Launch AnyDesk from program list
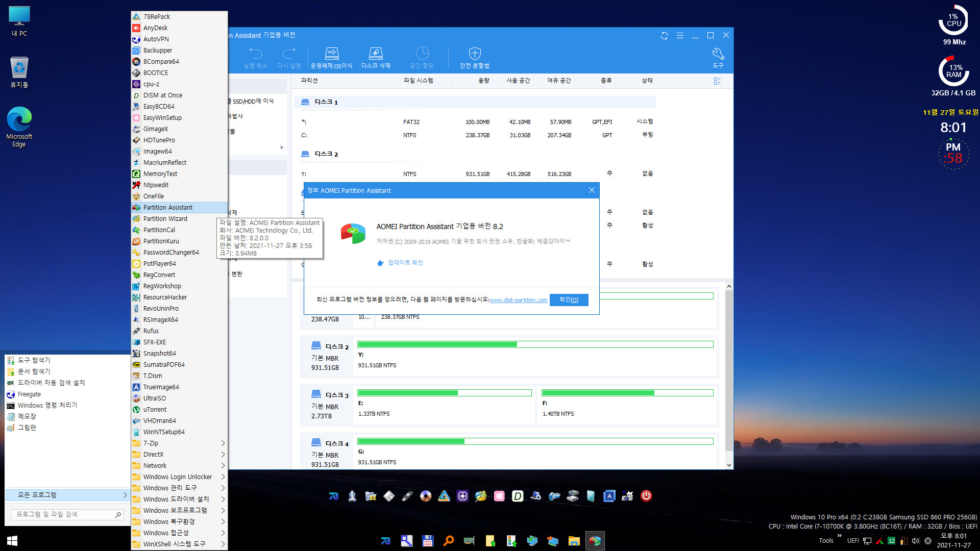 click(x=179, y=28)
